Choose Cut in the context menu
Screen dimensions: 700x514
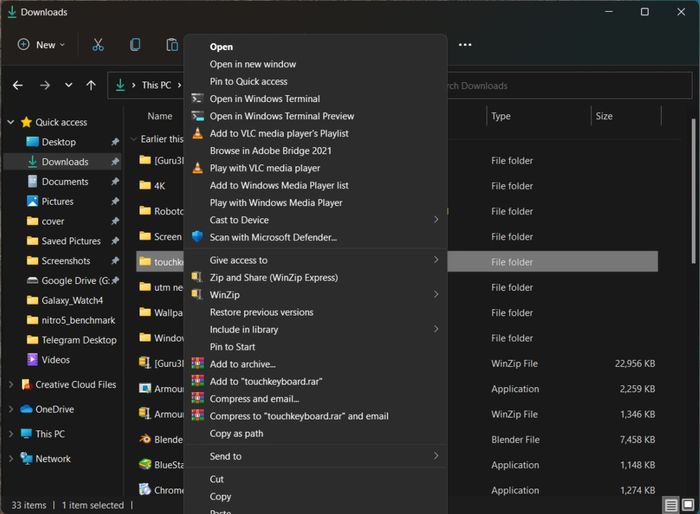pos(316,479)
